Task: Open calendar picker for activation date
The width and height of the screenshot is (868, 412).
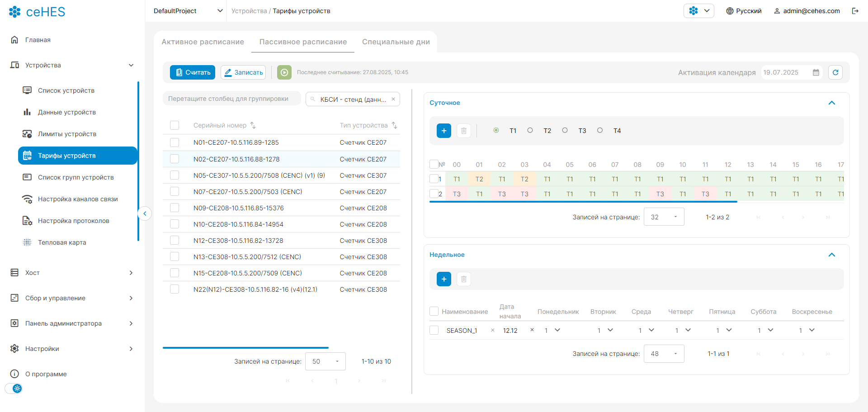Action: pyautogui.click(x=816, y=72)
